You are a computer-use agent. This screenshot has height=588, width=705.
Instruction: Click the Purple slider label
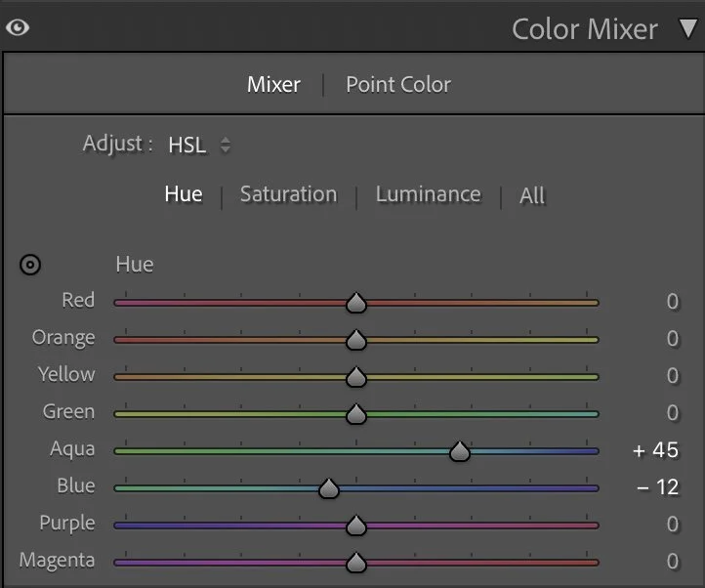point(67,524)
